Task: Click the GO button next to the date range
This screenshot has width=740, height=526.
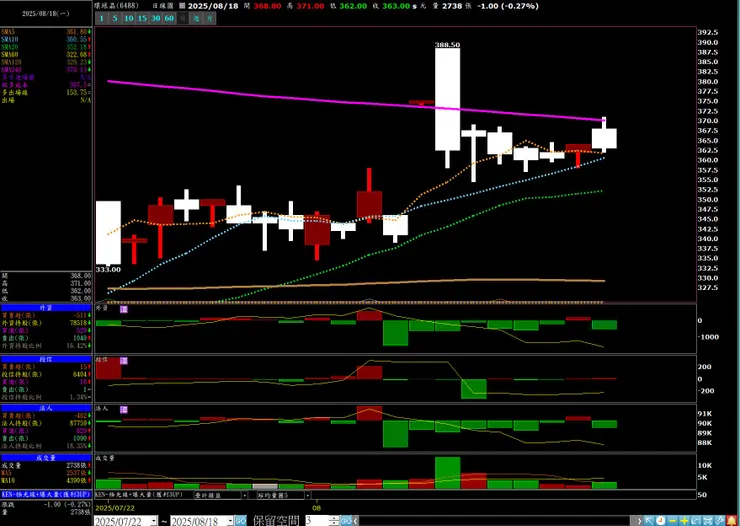Action: pos(241,521)
